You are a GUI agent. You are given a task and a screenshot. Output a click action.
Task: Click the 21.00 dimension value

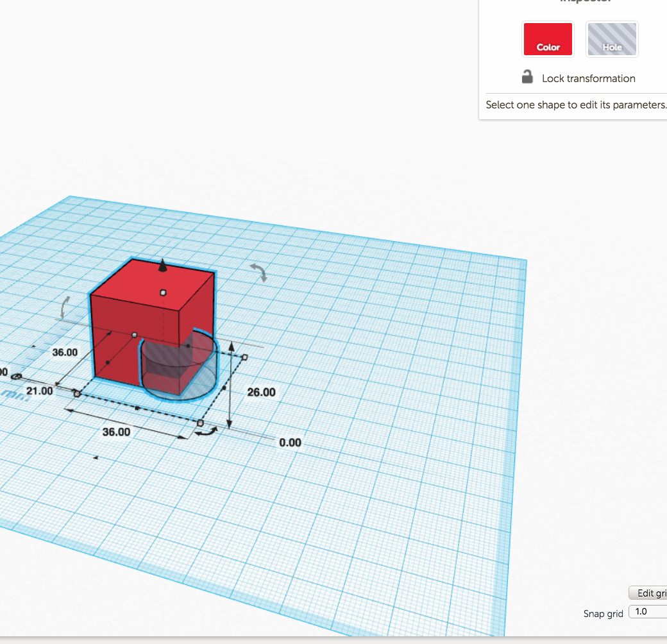tap(39, 390)
